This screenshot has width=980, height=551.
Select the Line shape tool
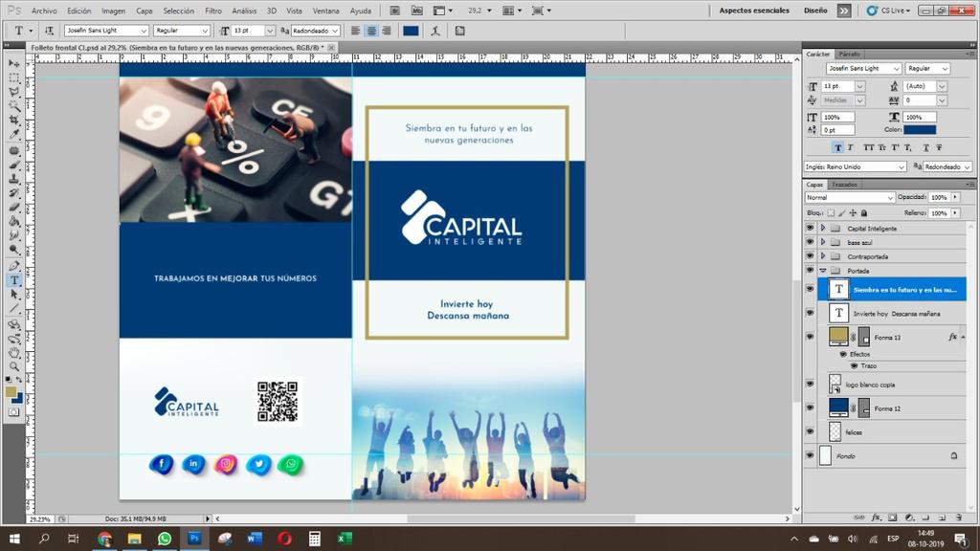13,309
